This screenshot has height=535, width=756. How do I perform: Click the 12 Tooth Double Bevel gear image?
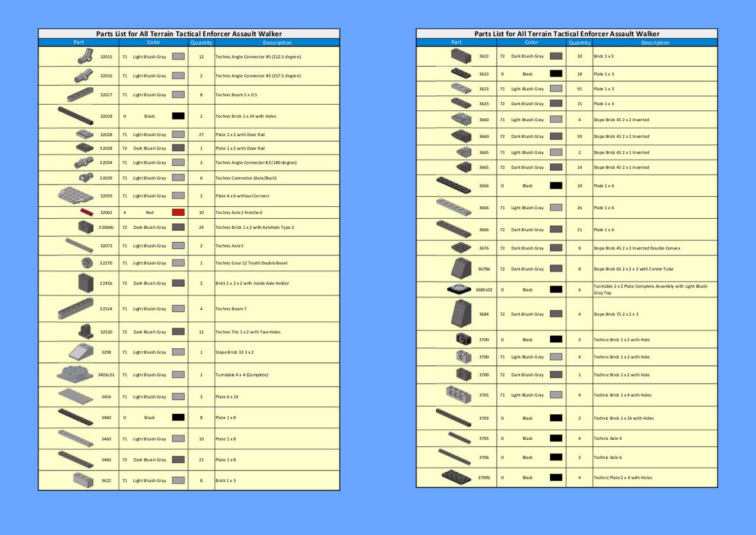(87, 262)
